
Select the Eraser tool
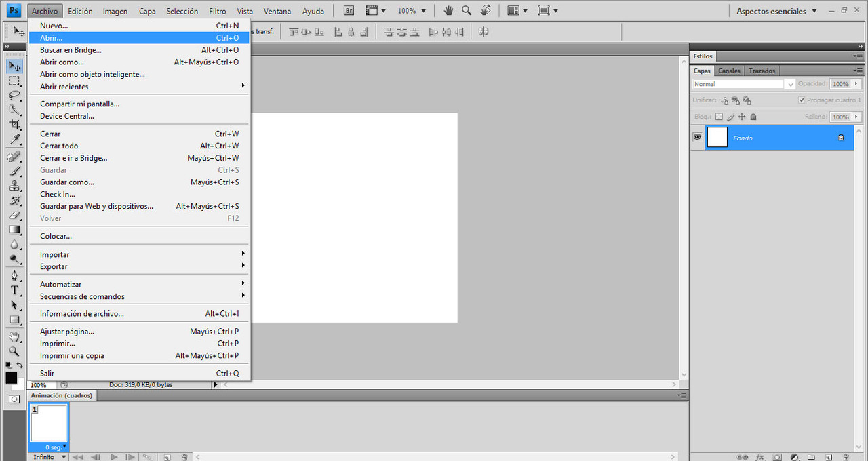[14, 215]
